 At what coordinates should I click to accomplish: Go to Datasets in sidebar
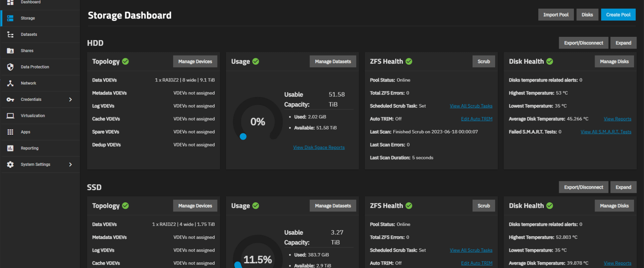click(x=40, y=35)
